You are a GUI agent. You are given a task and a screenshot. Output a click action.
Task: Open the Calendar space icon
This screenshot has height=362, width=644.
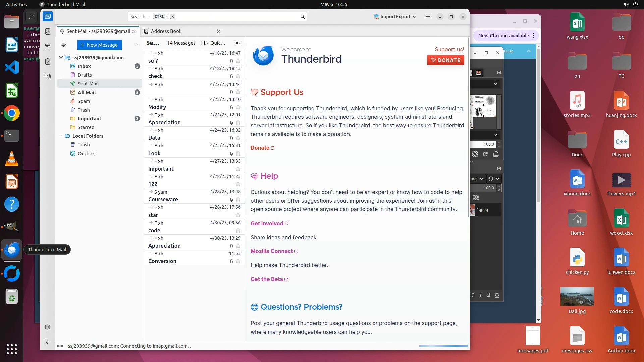click(x=48, y=47)
